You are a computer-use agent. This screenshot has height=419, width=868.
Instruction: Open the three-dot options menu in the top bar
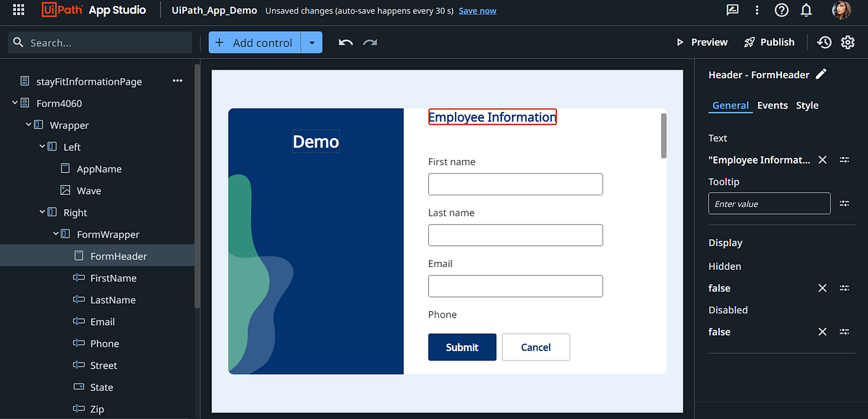pos(757,10)
